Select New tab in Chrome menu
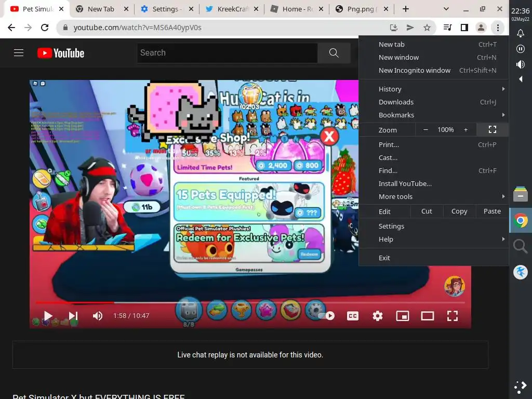 [x=434, y=45]
